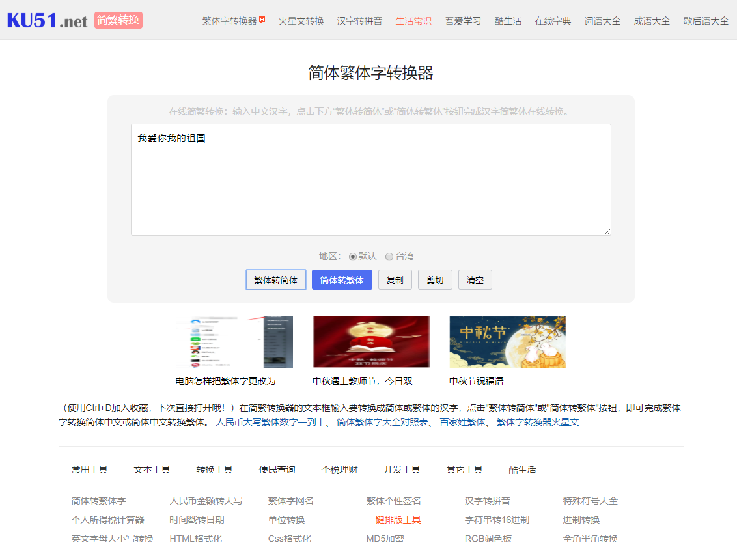Open the 汉字转拼音 nav item
This screenshot has height=560, width=737.
359,21
